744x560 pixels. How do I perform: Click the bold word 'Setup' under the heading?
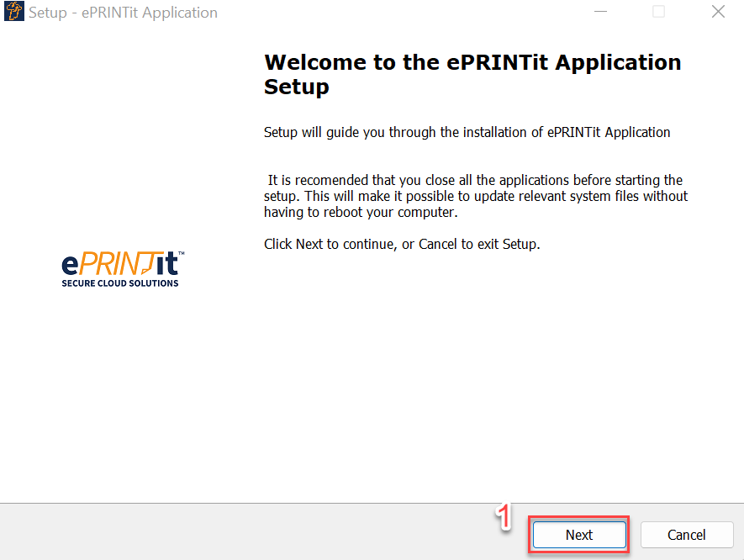point(296,87)
